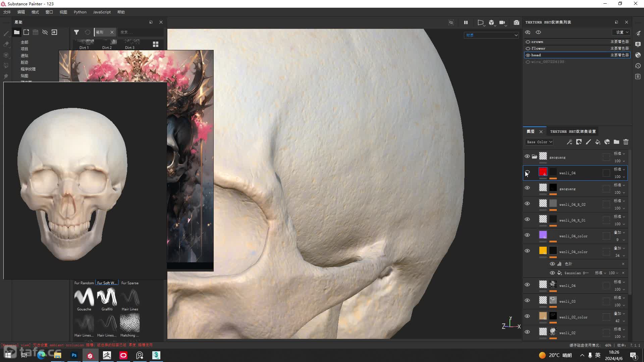Viewport: 644px width, 362px height.
Task: Select the 全部 shelf category
Action: (x=24, y=42)
